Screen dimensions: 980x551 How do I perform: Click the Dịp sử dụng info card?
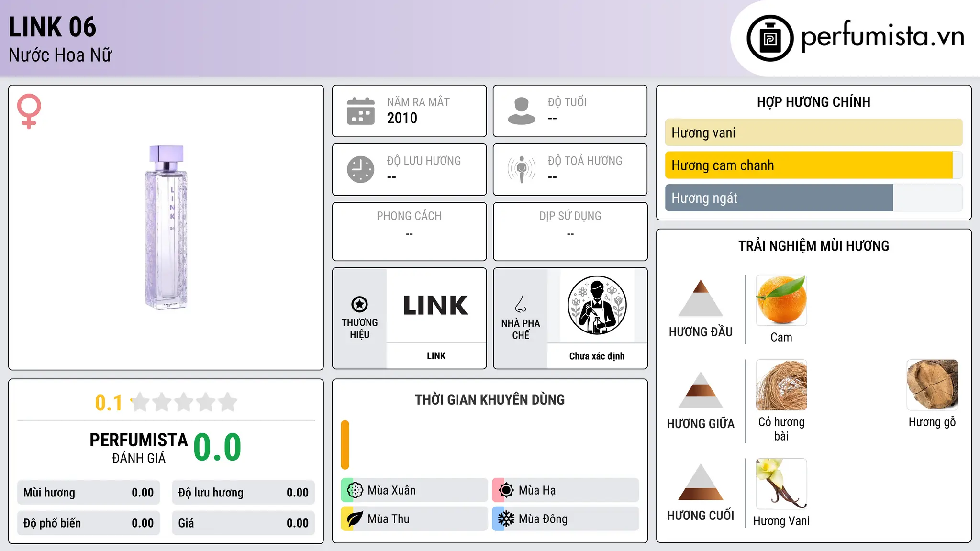coord(570,231)
